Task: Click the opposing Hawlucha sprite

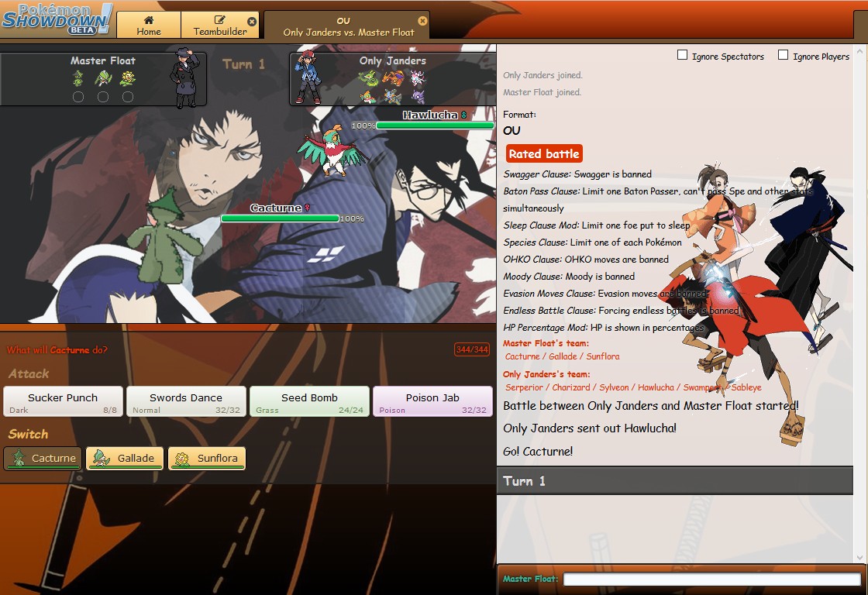Action: pos(332,150)
